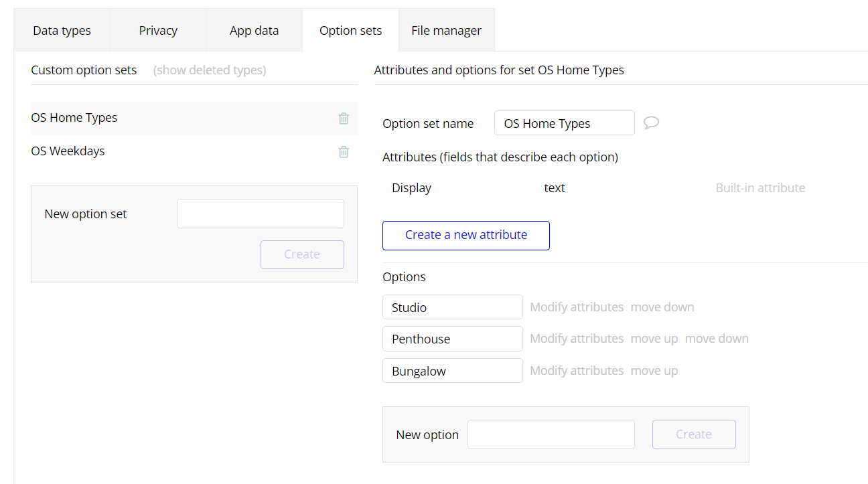Switch to the Data types tab

click(62, 31)
